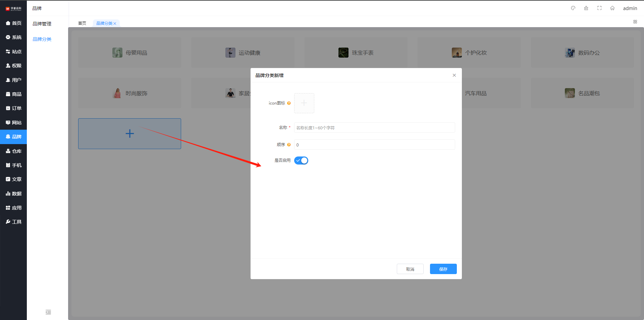Open 商品 in the left sidebar
Viewport: 644px width, 320px height.
pos(13,94)
